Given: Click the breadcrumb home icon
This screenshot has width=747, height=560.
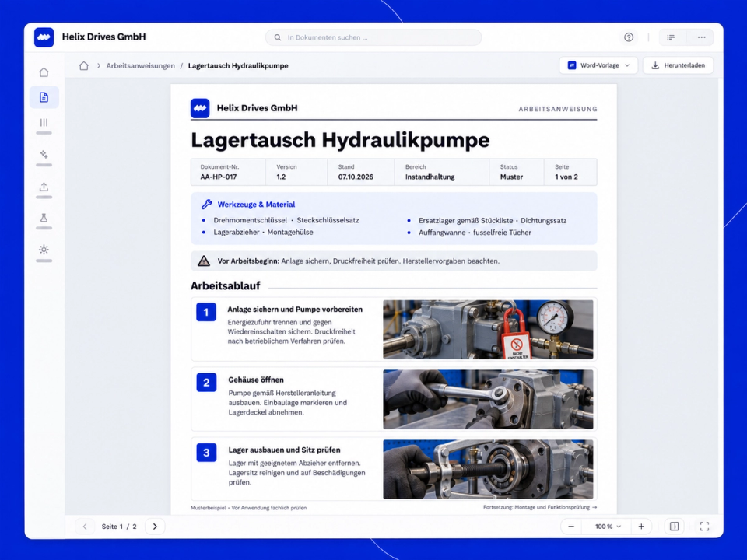Looking at the screenshot, I should click(x=84, y=65).
